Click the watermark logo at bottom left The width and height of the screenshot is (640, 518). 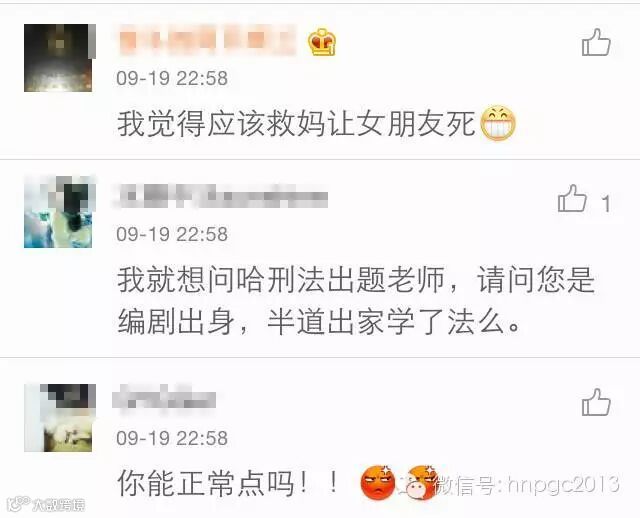coord(47,504)
